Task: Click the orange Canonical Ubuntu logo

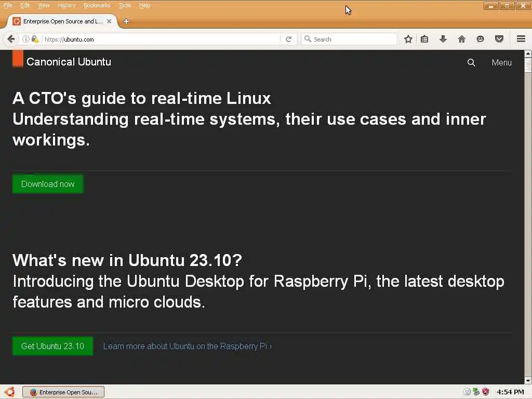Action: tap(18, 59)
